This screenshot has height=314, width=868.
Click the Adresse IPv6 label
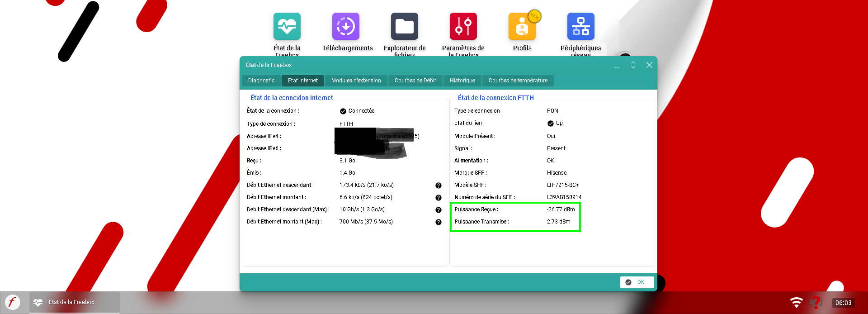[x=264, y=148]
